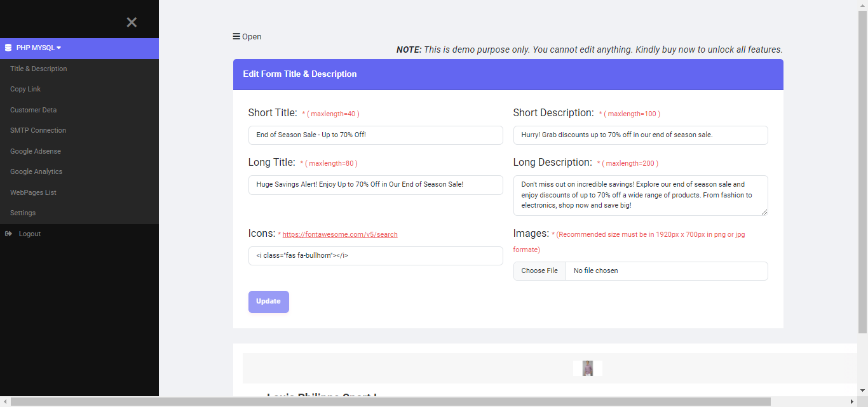Expand the PHP MYSQL dropdown caret
This screenshot has width=868, height=407.
(x=59, y=48)
